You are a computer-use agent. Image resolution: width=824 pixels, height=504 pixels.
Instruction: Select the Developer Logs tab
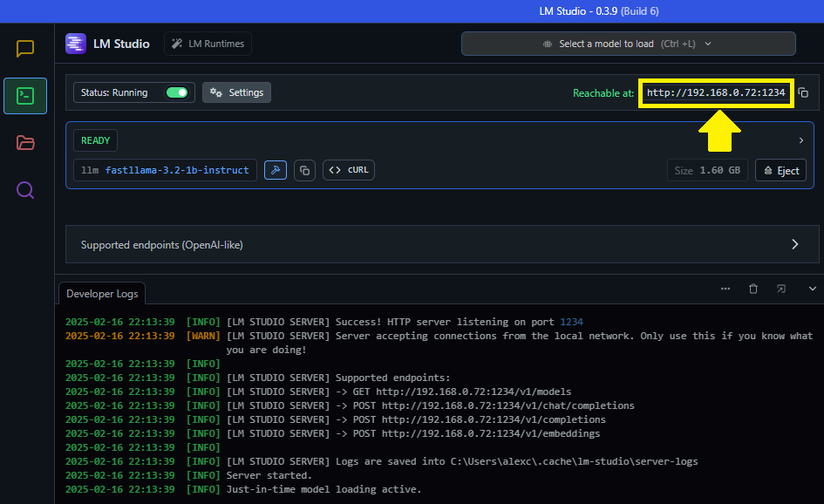pos(102,294)
